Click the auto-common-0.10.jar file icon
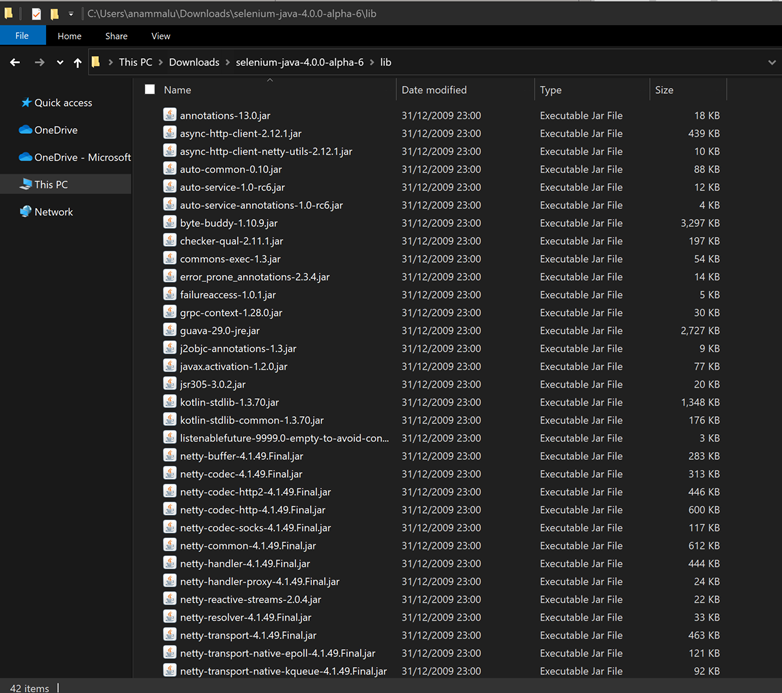Image resolution: width=782 pixels, height=693 pixels. tap(170, 169)
